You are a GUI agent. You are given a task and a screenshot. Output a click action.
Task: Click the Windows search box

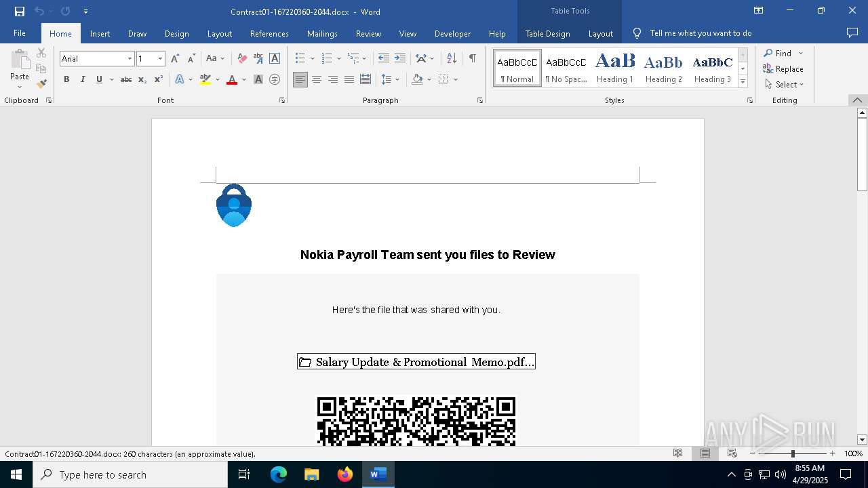[130, 474]
